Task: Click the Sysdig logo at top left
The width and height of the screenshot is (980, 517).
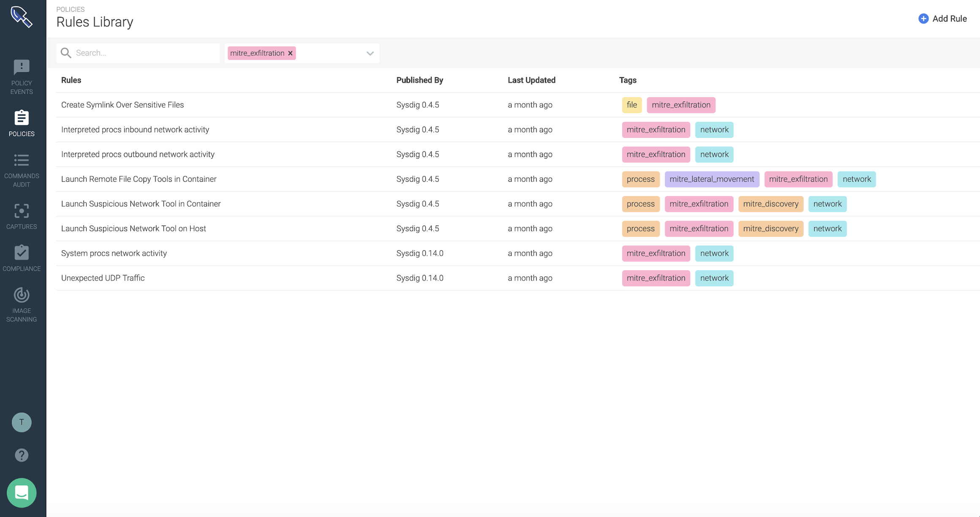Action: (21, 17)
